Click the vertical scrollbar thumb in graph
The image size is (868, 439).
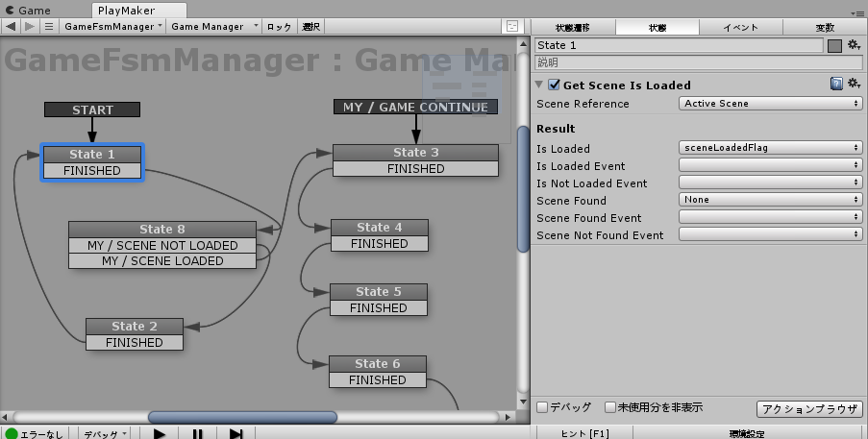click(523, 189)
